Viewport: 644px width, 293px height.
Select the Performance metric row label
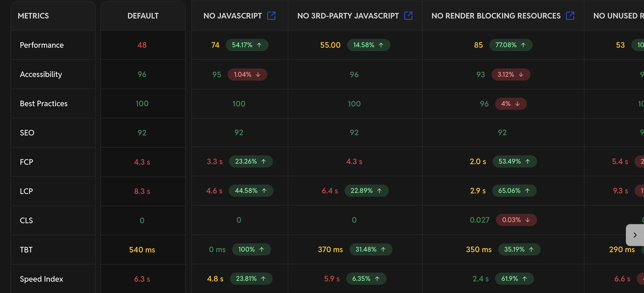(42, 45)
